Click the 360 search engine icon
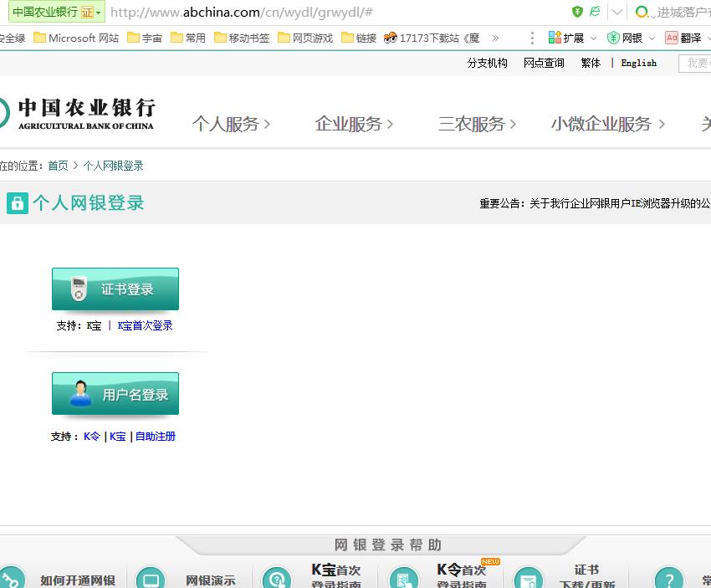The image size is (711, 588). coord(642,12)
